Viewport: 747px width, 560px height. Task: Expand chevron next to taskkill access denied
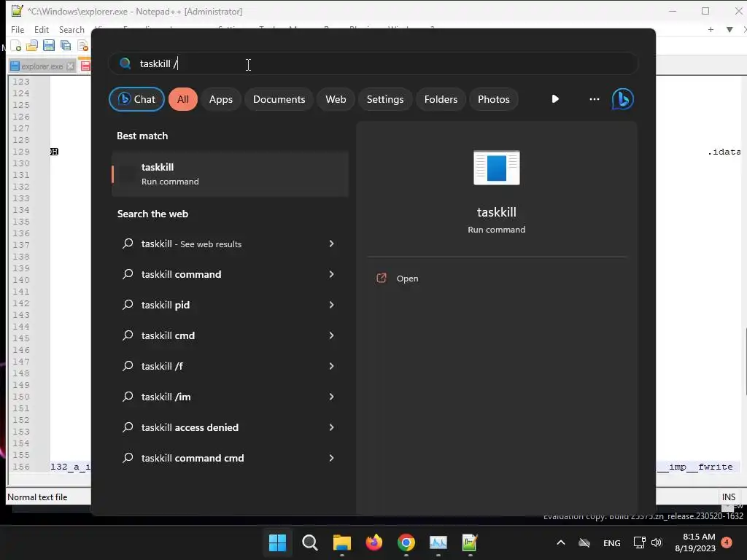coord(332,427)
